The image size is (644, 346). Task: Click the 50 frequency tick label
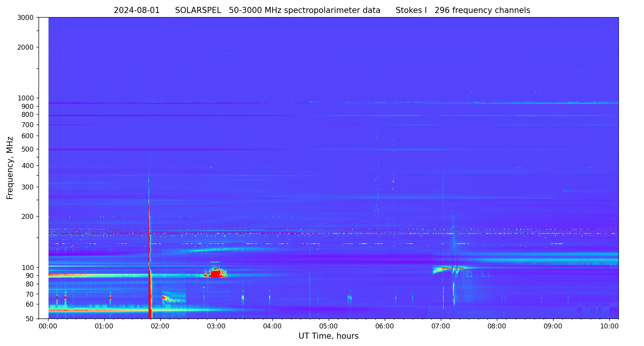(29, 319)
